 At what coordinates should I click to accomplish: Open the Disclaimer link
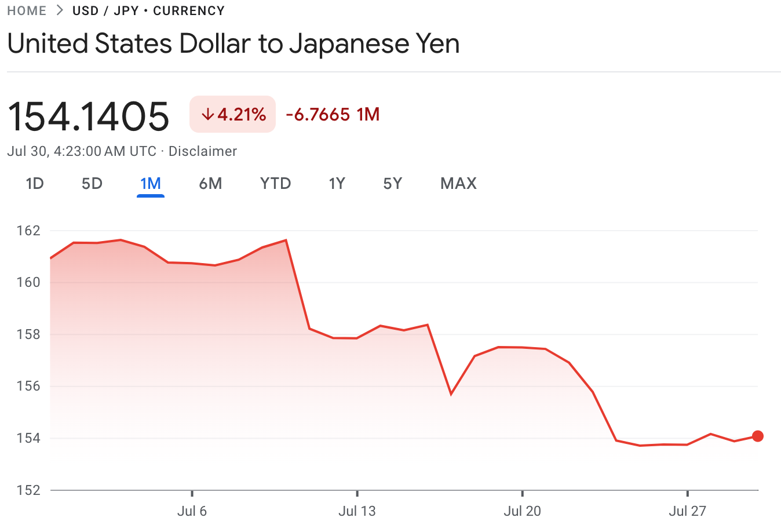click(202, 151)
